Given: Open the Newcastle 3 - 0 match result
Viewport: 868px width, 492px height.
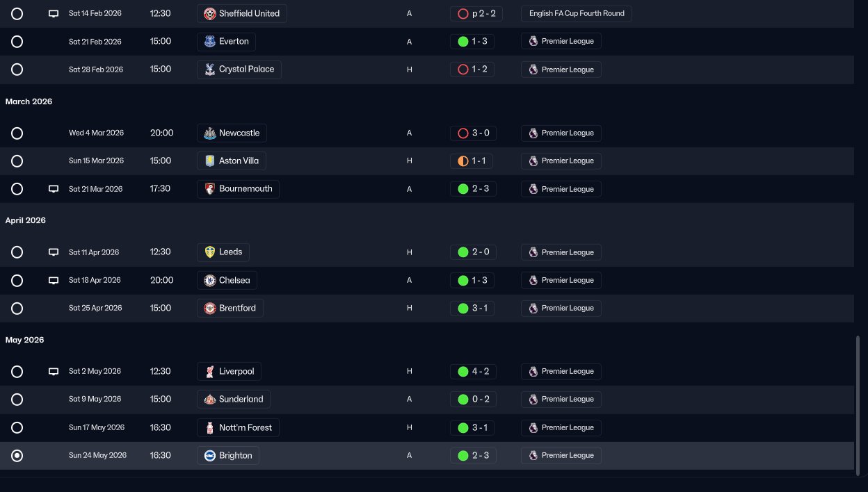Looking at the screenshot, I should pos(473,133).
